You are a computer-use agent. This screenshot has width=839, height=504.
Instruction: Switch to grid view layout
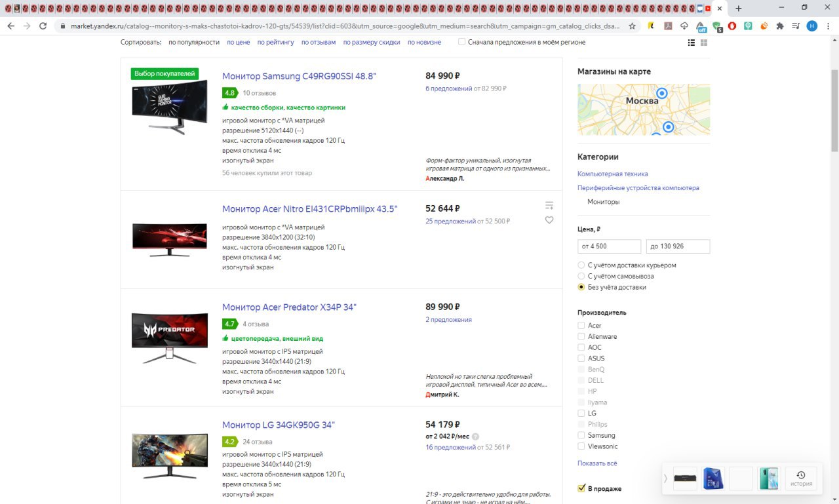point(704,42)
